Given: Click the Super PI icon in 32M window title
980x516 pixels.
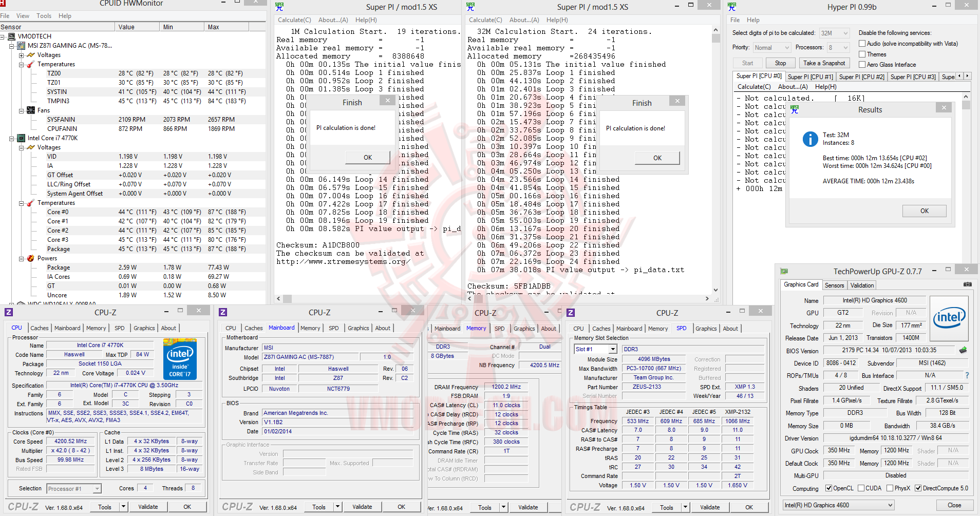Looking at the screenshot, I should [470, 7].
